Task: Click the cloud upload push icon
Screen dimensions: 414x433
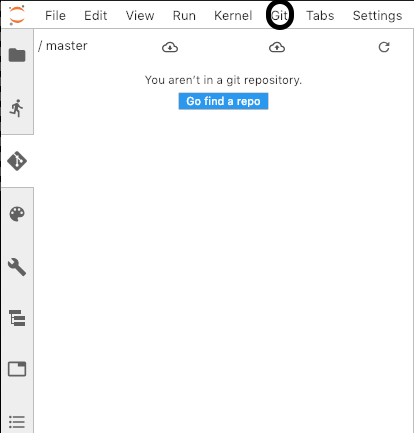Action: coord(277,47)
